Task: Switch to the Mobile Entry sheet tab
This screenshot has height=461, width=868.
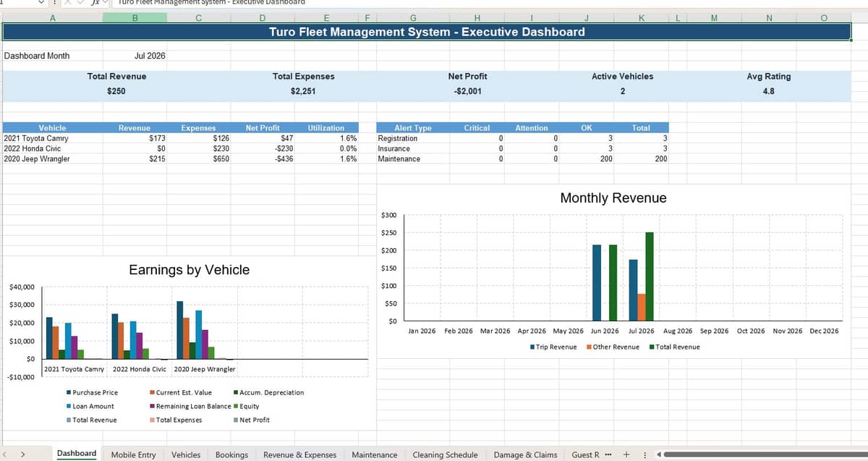Action: click(x=133, y=454)
